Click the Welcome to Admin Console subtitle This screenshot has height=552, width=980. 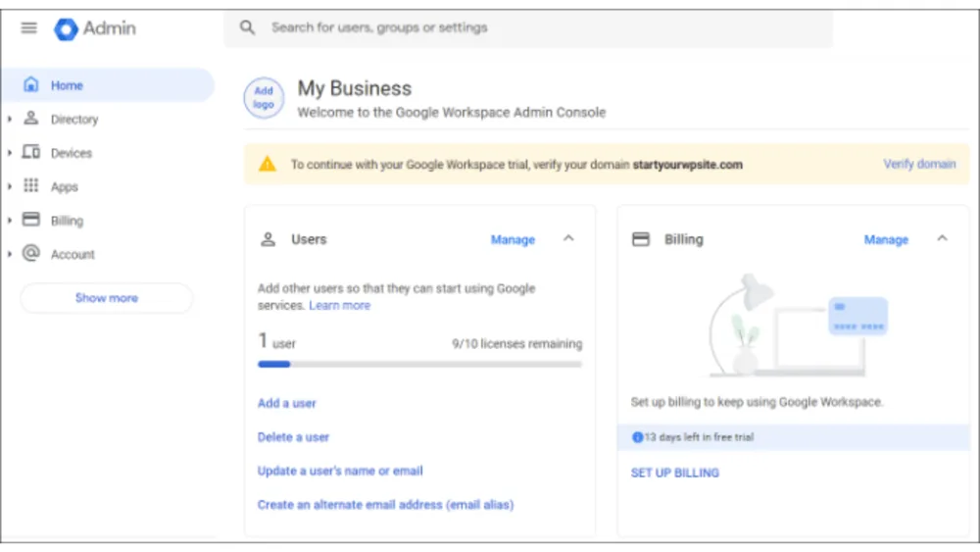(451, 113)
